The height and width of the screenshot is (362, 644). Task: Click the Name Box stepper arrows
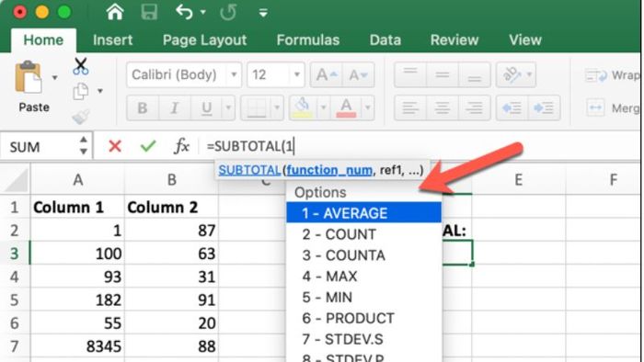click(84, 145)
